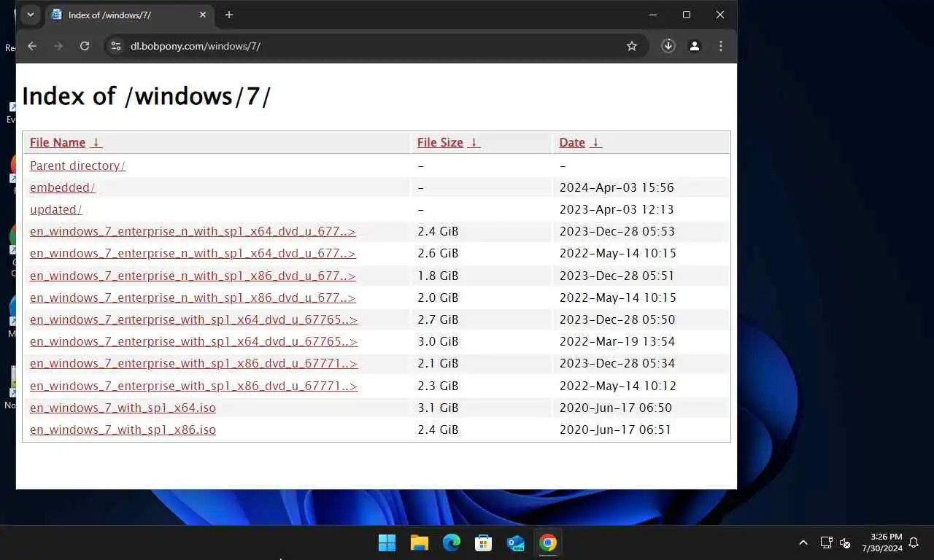
Task: Click the date 2023-Dec-28 05:53
Action: 617,231
